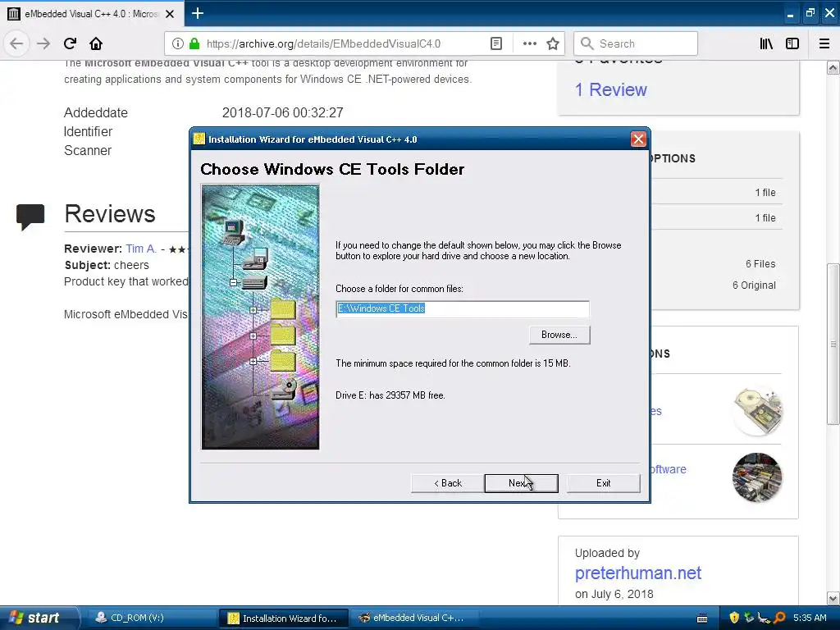Toggle the browser sidebar icon
Image resolution: width=840 pixels, height=630 pixels.
(792, 44)
